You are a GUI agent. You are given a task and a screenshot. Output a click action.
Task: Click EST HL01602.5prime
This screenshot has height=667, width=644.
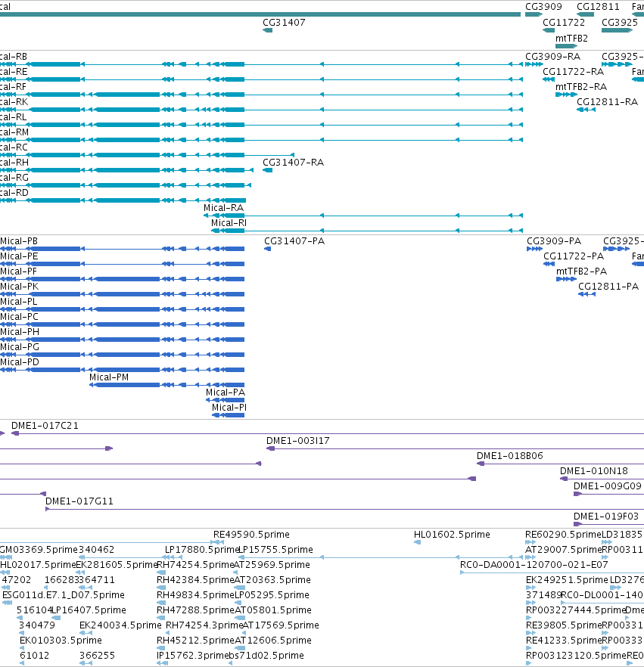point(452,534)
